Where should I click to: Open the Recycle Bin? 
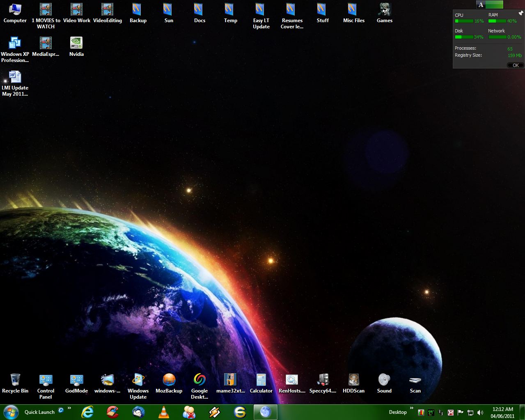tap(15, 383)
